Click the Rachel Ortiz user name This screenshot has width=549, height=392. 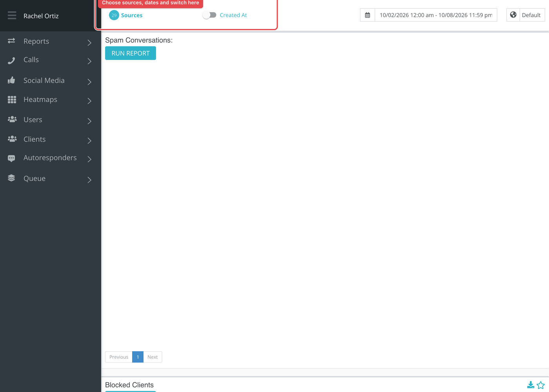pyautogui.click(x=41, y=16)
